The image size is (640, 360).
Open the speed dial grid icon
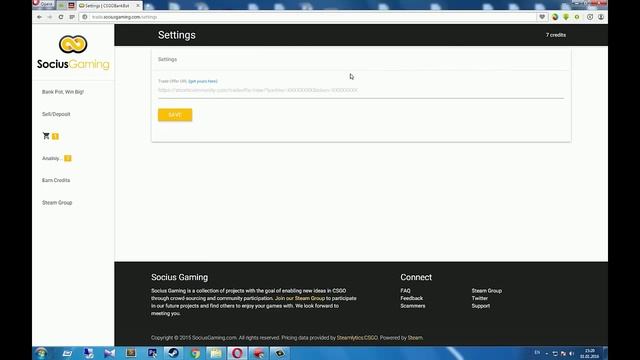click(72, 17)
